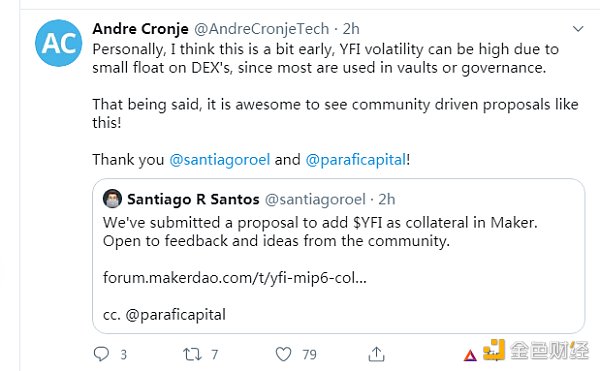Click the red triangle logo icon
This screenshot has height=371, width=600.
(470, 355)
